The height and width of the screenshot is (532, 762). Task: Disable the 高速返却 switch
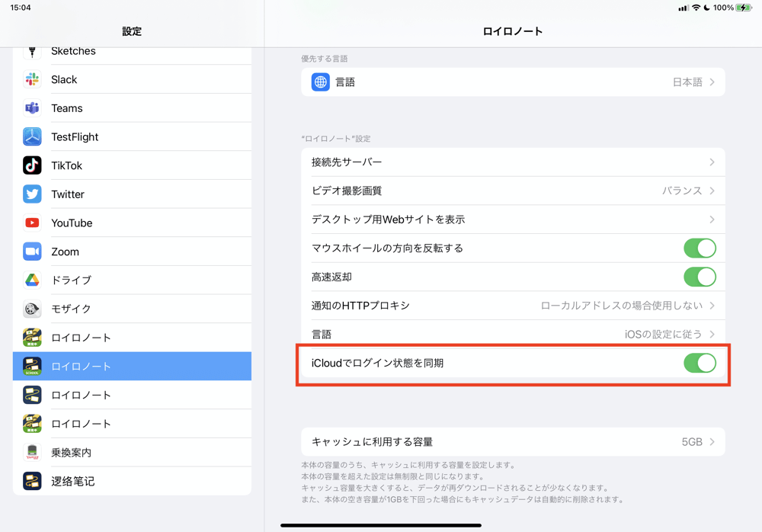(x=699, y=277)
